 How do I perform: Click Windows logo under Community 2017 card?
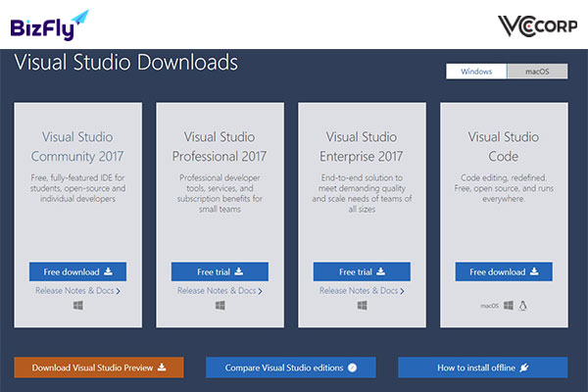(78, 306)
